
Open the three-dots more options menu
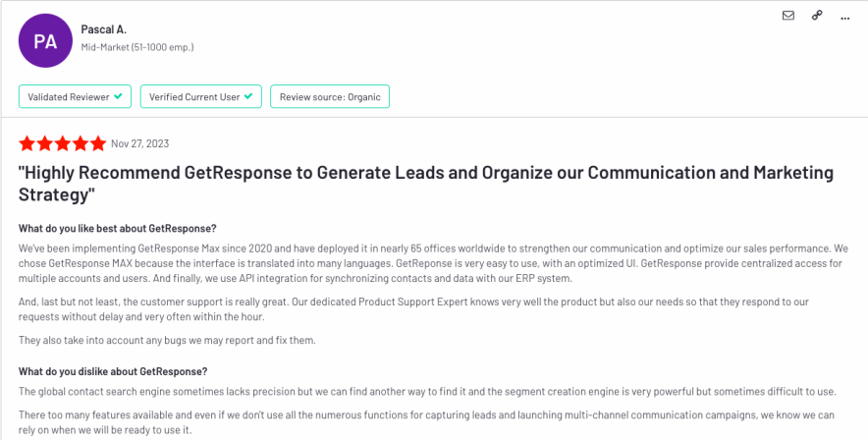pos(844,16)
